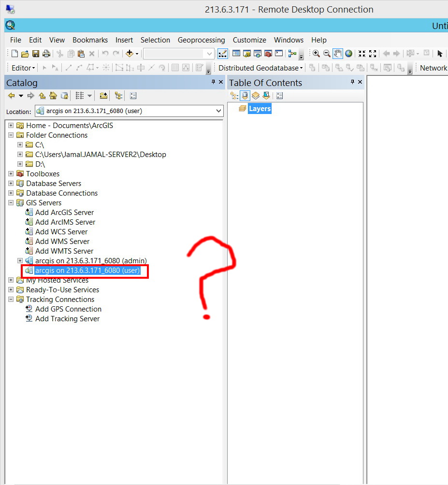Image resolution: width=448 pixels, height=485 pixels.
Task: Expand Home - Documents\ArcGIS node
Action: coord(11,125)
